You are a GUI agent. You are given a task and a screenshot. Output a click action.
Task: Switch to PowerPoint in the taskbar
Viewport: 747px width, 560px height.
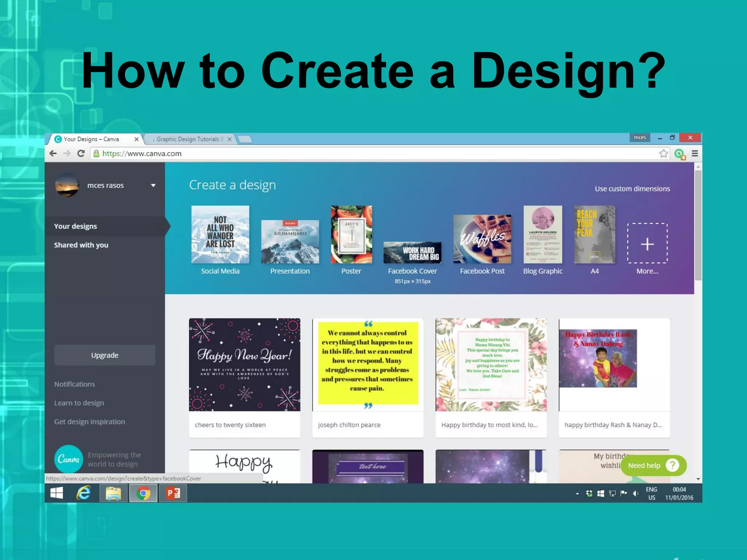point(173,493)
